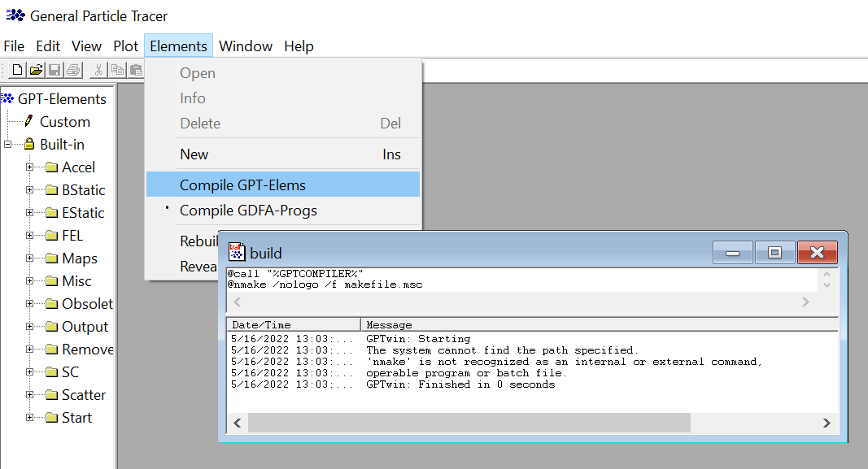Click the New file toolbar icon
868x469 pixels.
[x=18, y=70]
